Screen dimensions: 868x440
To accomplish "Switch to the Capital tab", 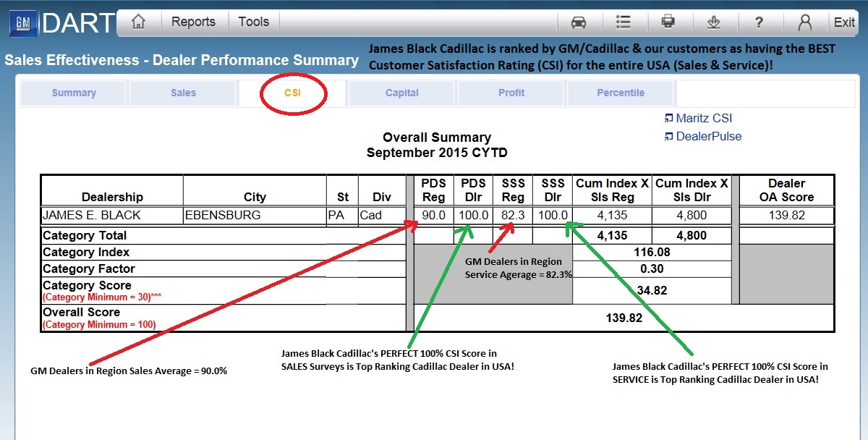I will pyautogui.click(x=402, y=93).
